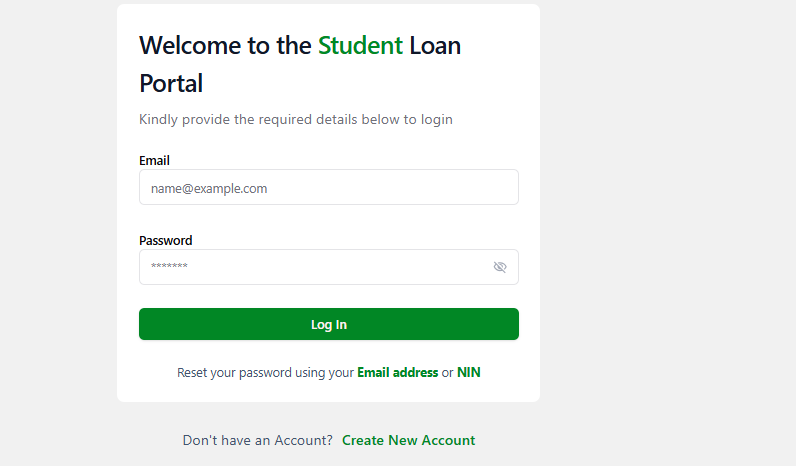
Task: Click the green word Student in heading
Action: 360,45
